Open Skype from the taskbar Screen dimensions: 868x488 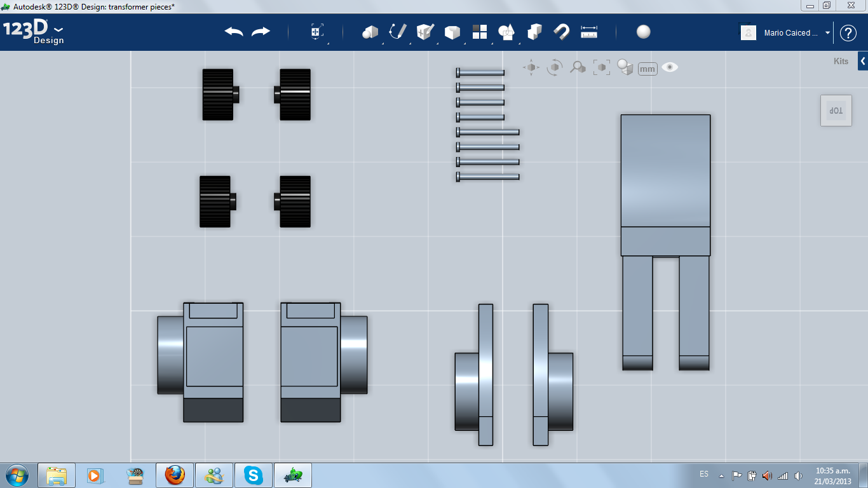coord(254,475)
